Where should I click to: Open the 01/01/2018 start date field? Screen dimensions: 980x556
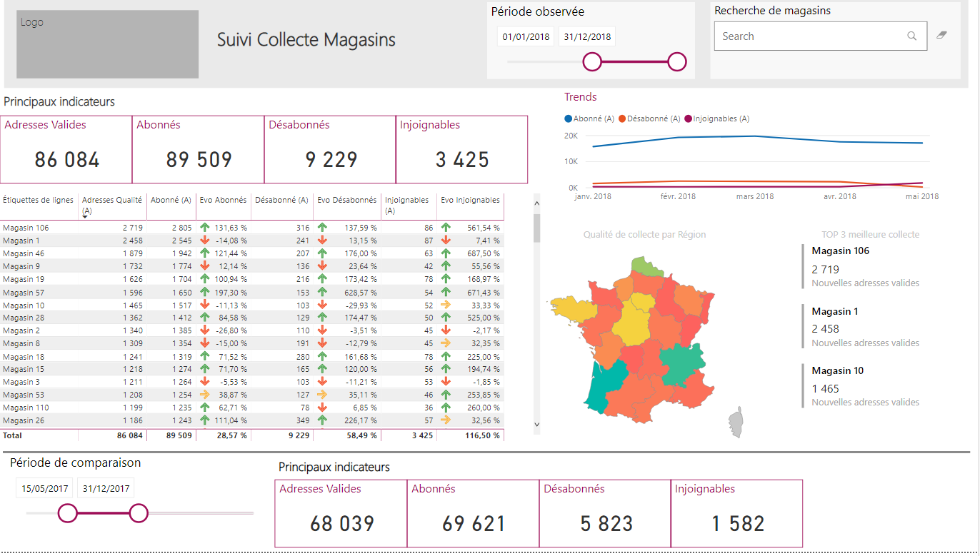(x=526, y=37)
